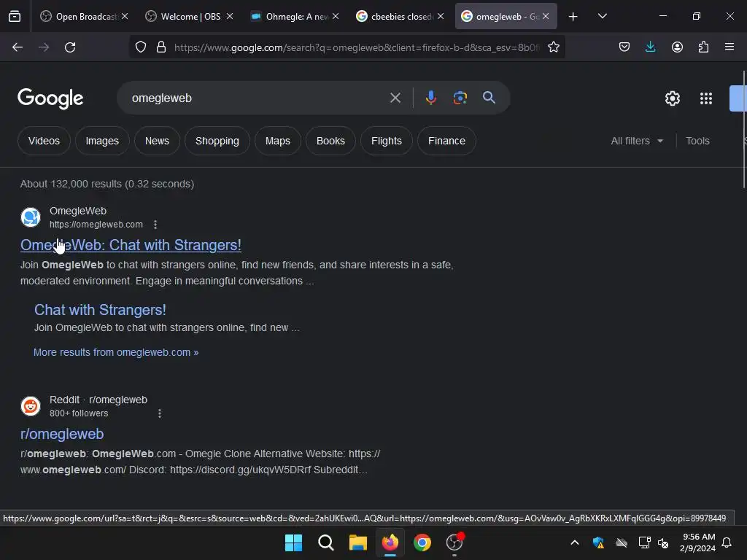Open tracking protection shield icon
This screenshot has height=560, width=747.
coord(141,47)
